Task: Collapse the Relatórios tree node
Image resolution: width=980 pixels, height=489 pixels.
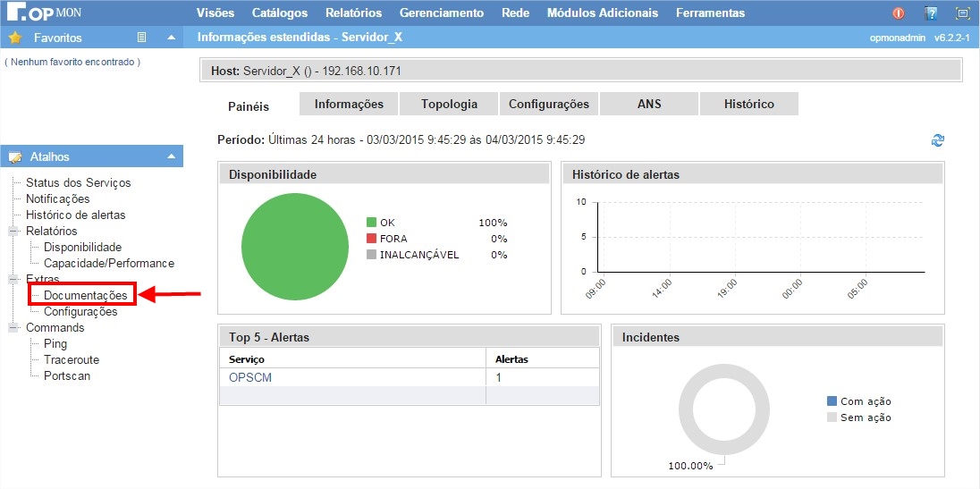Action: pyautogui.click(x=13, y=232)
